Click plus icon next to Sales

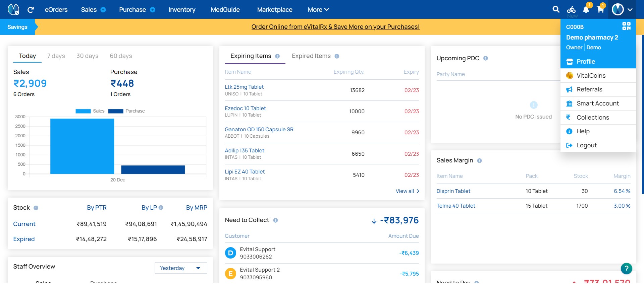pos(103,10)
